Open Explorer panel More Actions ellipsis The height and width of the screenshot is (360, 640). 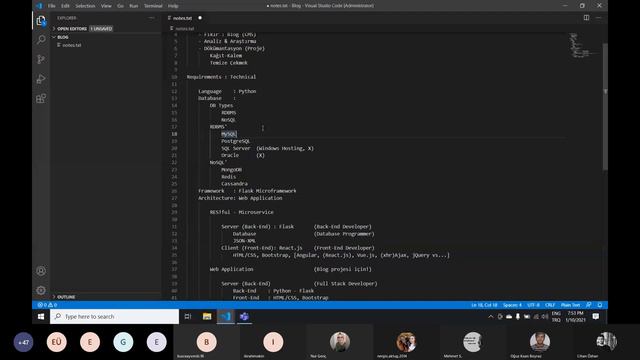pyautogui.click(x=151, y=18)
